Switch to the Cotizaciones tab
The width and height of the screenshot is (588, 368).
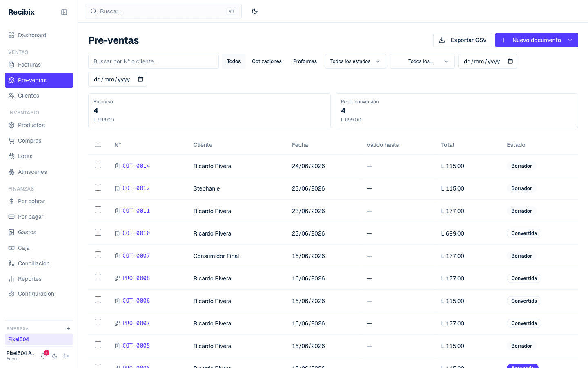267,61
